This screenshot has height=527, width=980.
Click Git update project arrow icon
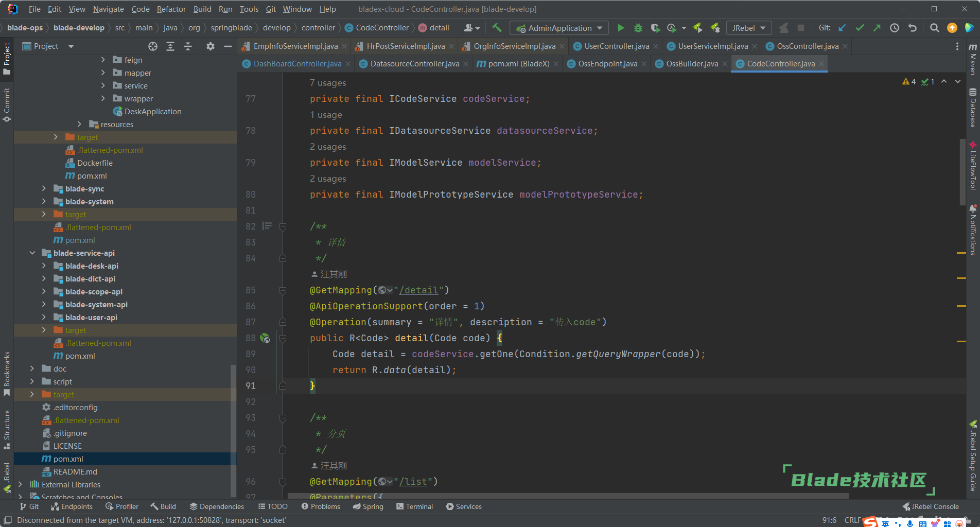[842, 28]
